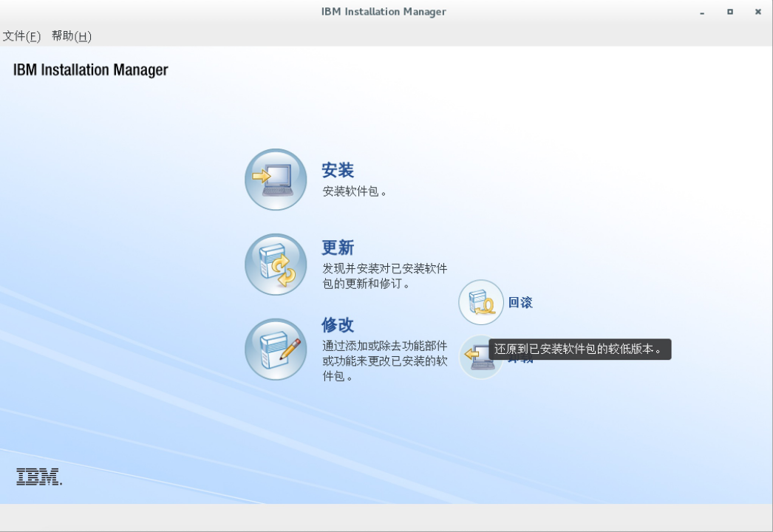Select the 更新 heading link
Image resolution: width=773 pixels, height=532 pixels.
click(338, 248)
